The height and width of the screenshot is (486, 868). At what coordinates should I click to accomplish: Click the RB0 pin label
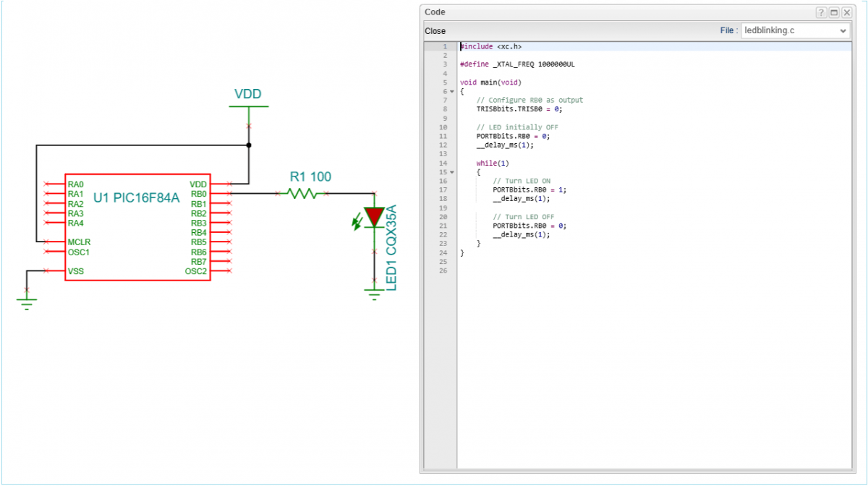click(x=199, y=194)
